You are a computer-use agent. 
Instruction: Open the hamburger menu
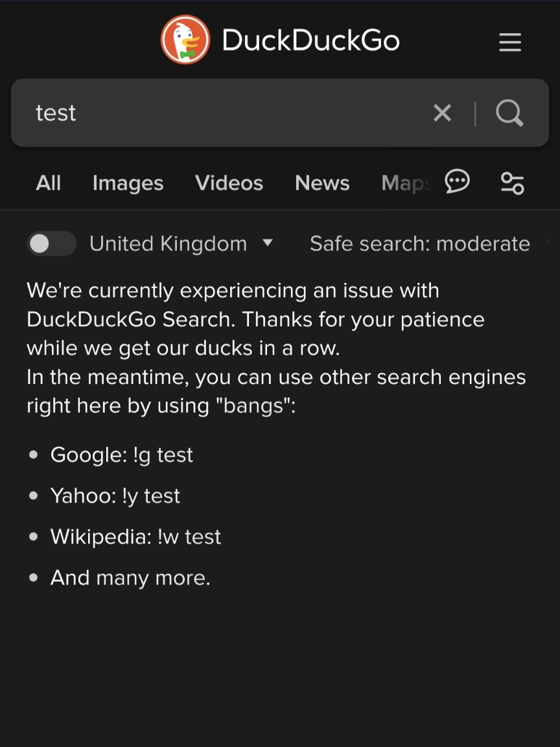[510, 42]
